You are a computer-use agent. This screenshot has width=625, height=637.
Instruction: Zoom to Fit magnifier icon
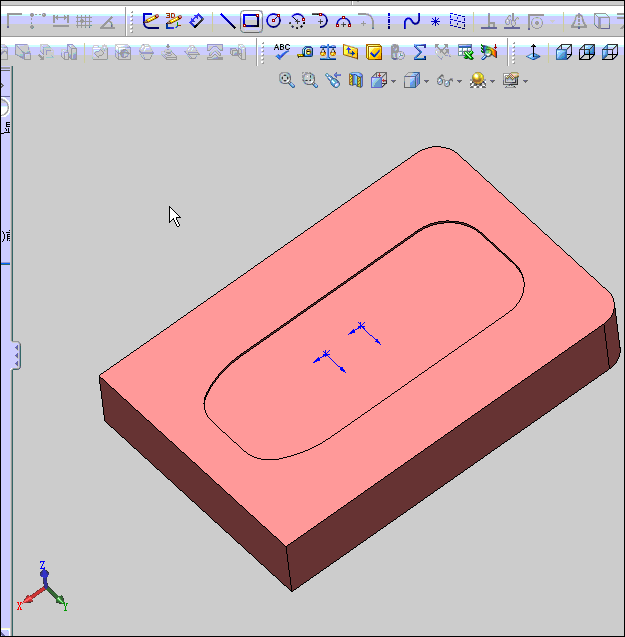[287, 80]
